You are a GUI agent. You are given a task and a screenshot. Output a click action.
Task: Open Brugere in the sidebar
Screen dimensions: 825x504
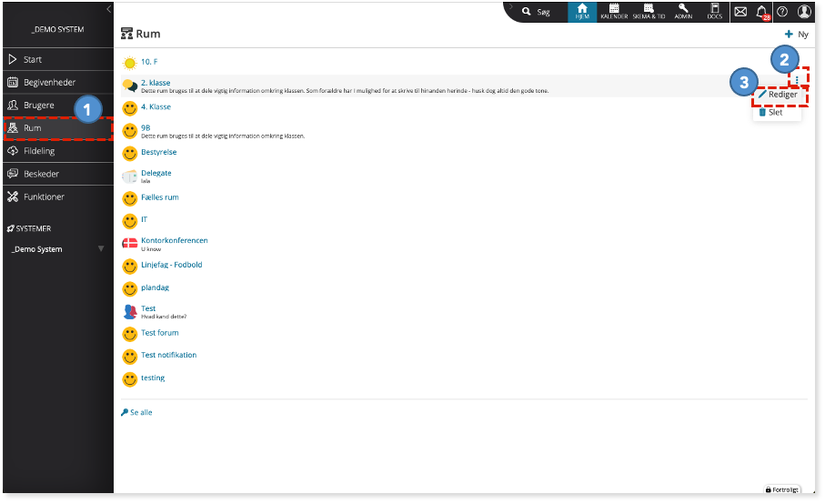(x=58, y=106)
